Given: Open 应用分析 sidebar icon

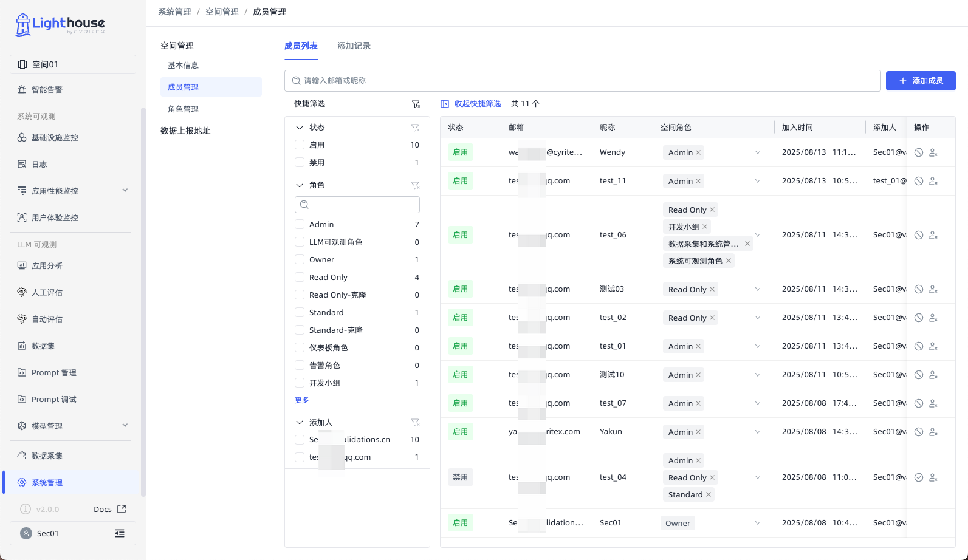Looking at the screenshot, I should click(22, 265).
